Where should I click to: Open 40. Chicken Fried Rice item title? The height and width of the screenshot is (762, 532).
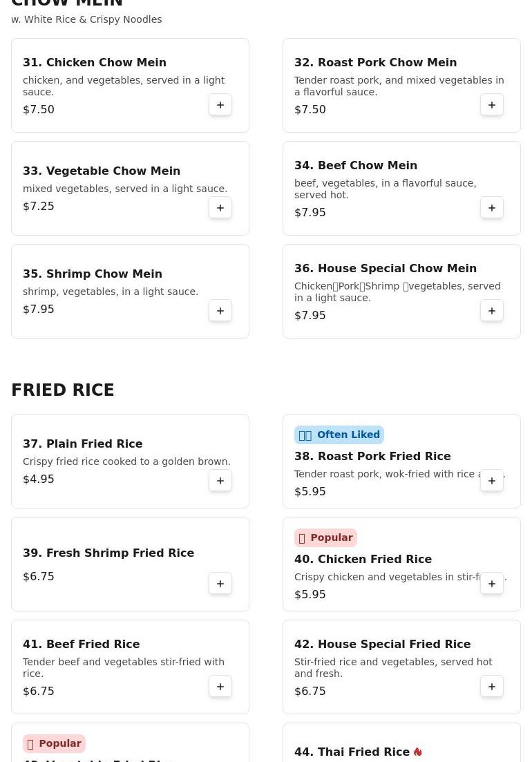click(363, 560)
